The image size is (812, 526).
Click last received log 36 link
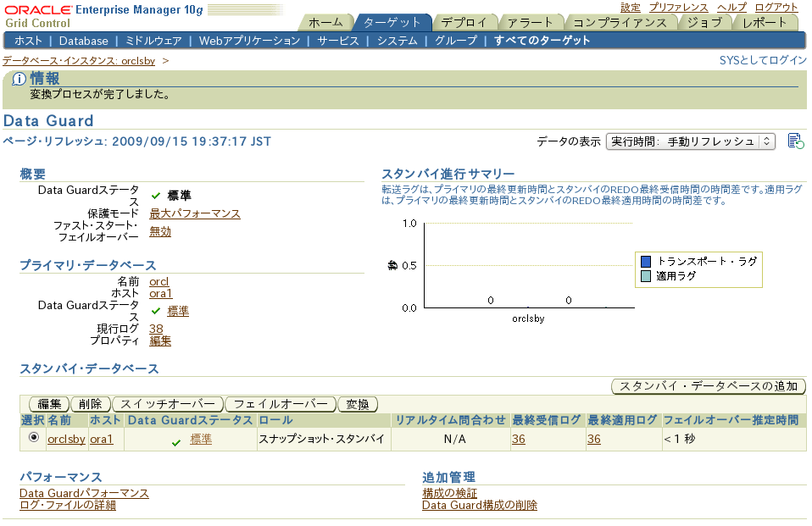click(x=519, y=439)
